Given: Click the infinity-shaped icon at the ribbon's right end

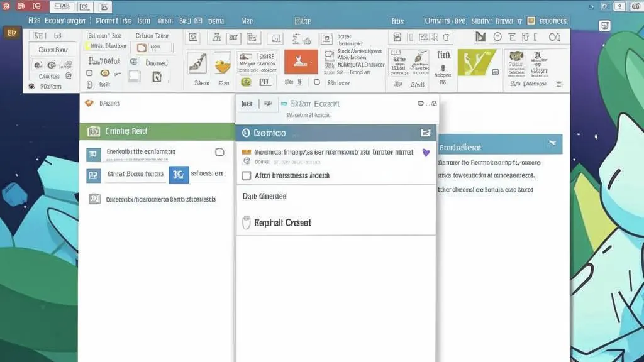Looking at the screenshot, I should click(555, 37).
